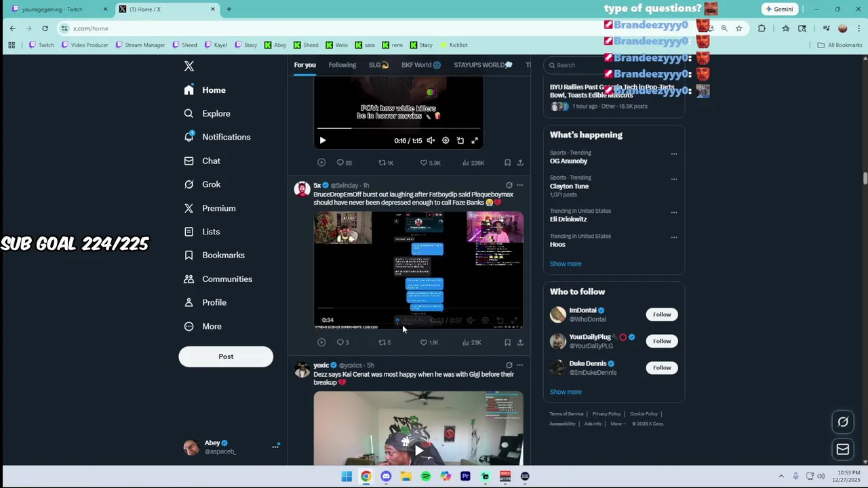This screenshot has height=488, width=868.
Task: Open Grok in the sidebar
Action: pos(202,184)
